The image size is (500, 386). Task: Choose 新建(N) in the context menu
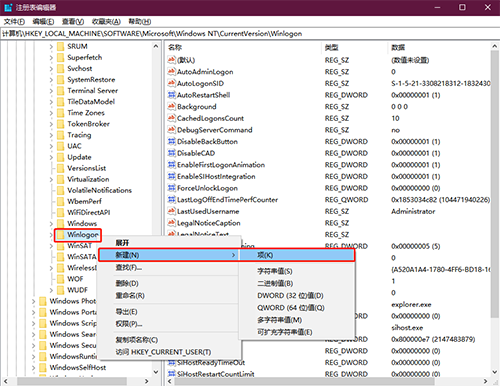[169, 255]
